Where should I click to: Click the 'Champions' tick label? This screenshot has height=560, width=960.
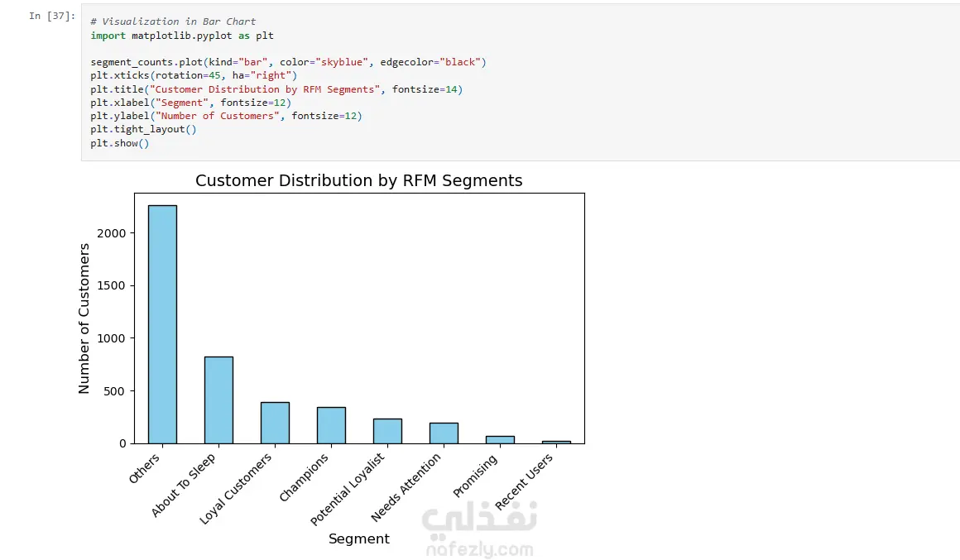pos(304,477)
